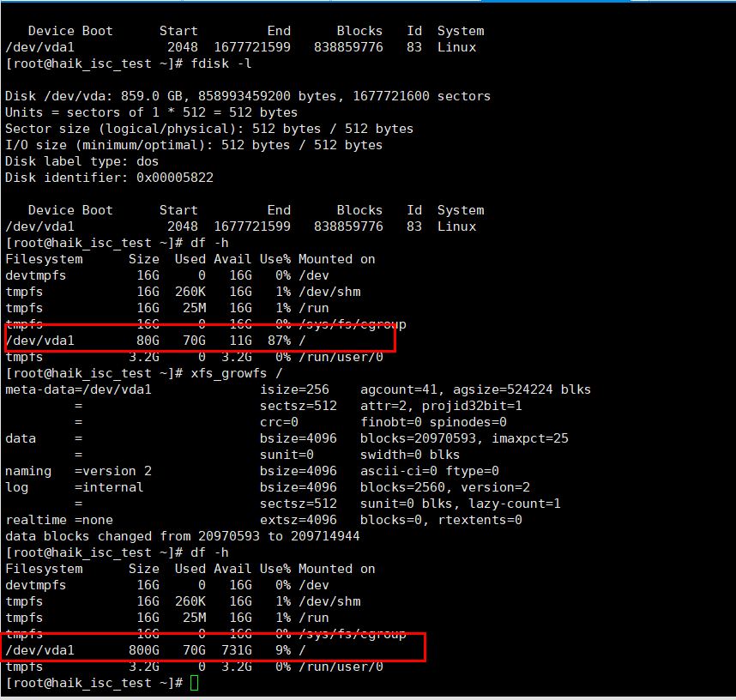The height and width of the screenshot is (700, 736).
Task: Select "sunit=0 blks, lazy-count=1" text
Action: (461, 504)
